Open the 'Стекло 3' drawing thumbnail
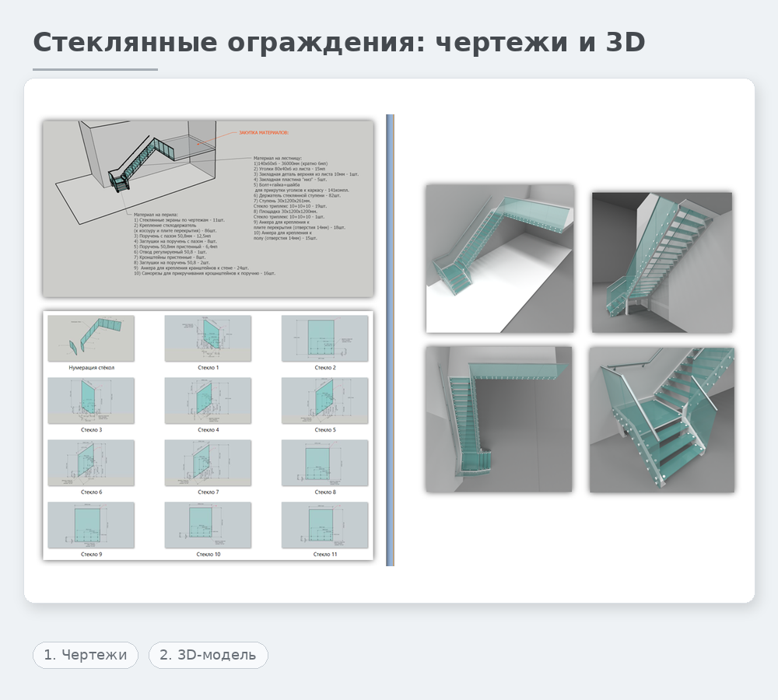The width and height of the screenshot is (778, 700). 91,401
